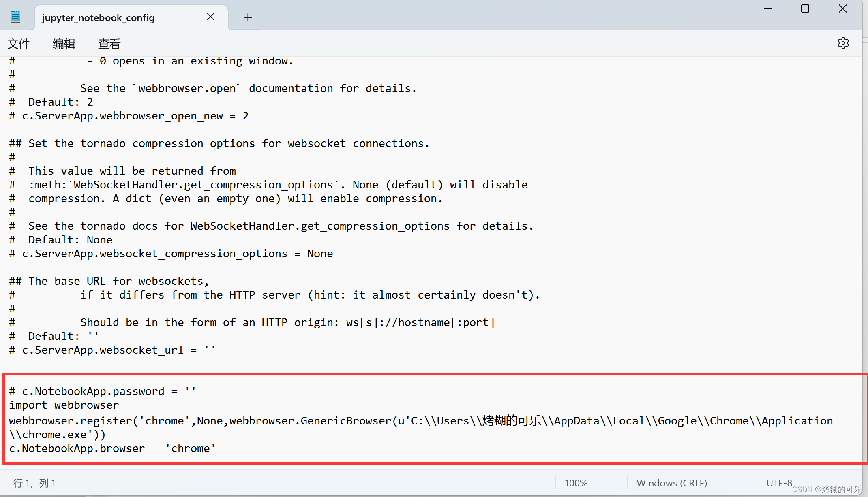The image size is (868, 497).
Task: Open a new tab with the plus icon
Action: pos(247,17)
